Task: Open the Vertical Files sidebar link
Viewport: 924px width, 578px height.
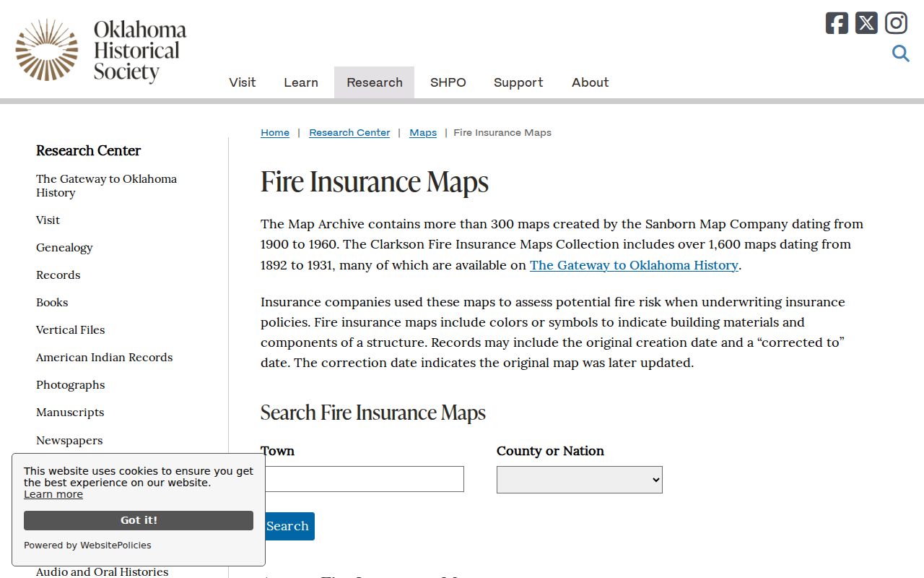Action: coord(70,330)
